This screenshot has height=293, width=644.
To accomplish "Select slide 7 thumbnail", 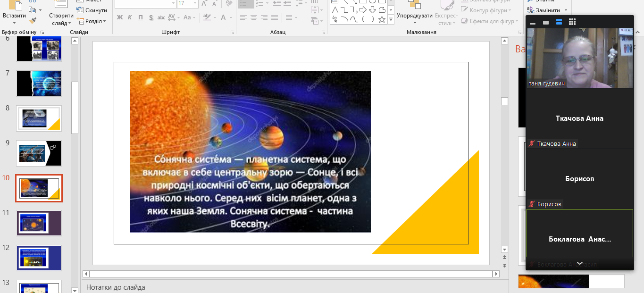I will click(x=39, y=84).
